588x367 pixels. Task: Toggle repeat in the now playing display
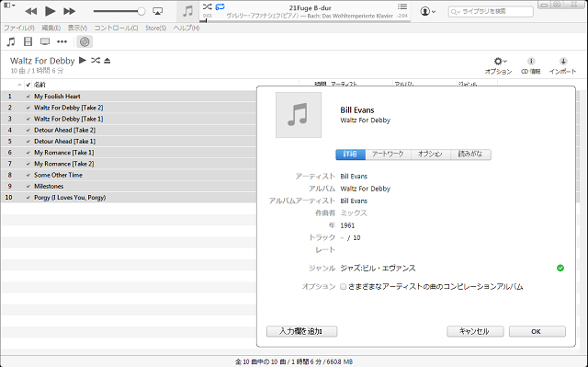[x=220, y=6]
